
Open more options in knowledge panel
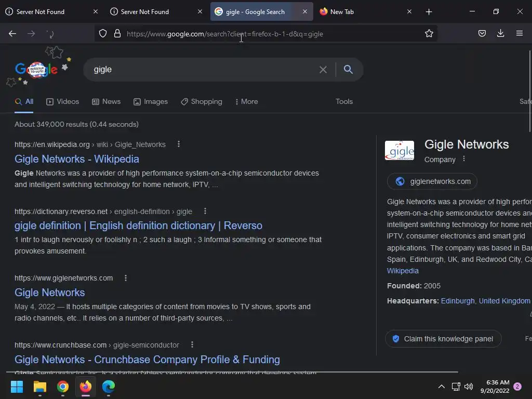pos(464,159)
